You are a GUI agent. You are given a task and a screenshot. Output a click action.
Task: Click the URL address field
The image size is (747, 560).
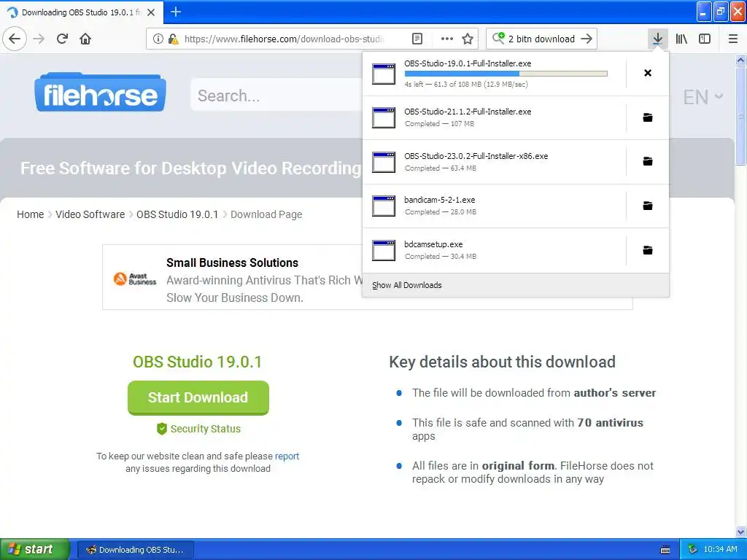[x=284, y=39]
